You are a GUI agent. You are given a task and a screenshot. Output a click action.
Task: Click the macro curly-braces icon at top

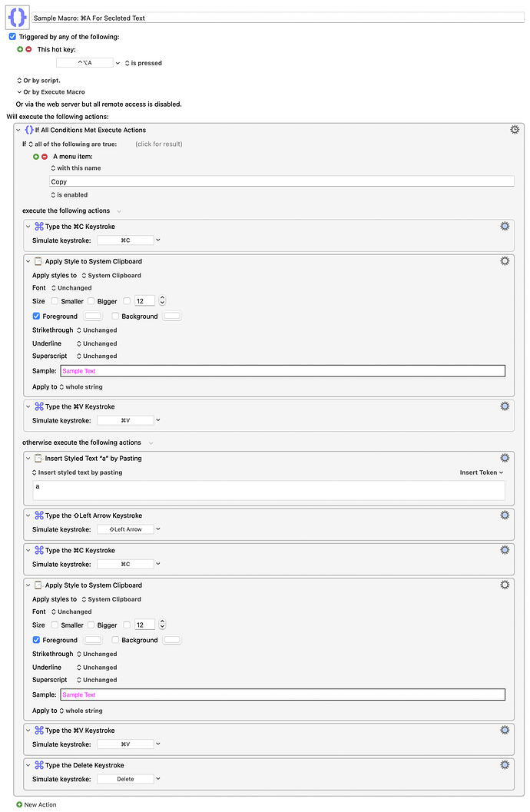pos(17,17)
